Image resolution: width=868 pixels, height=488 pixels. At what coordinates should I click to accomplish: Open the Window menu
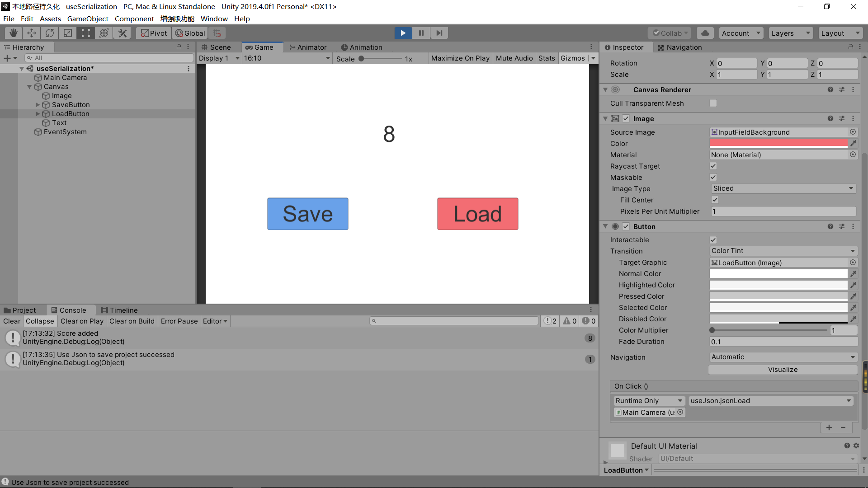click(214, 19)
